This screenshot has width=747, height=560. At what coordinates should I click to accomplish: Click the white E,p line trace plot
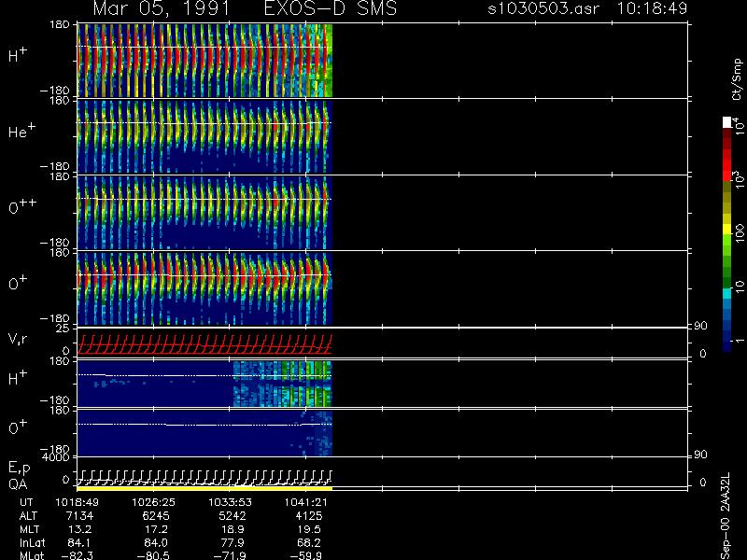[204, 477]
